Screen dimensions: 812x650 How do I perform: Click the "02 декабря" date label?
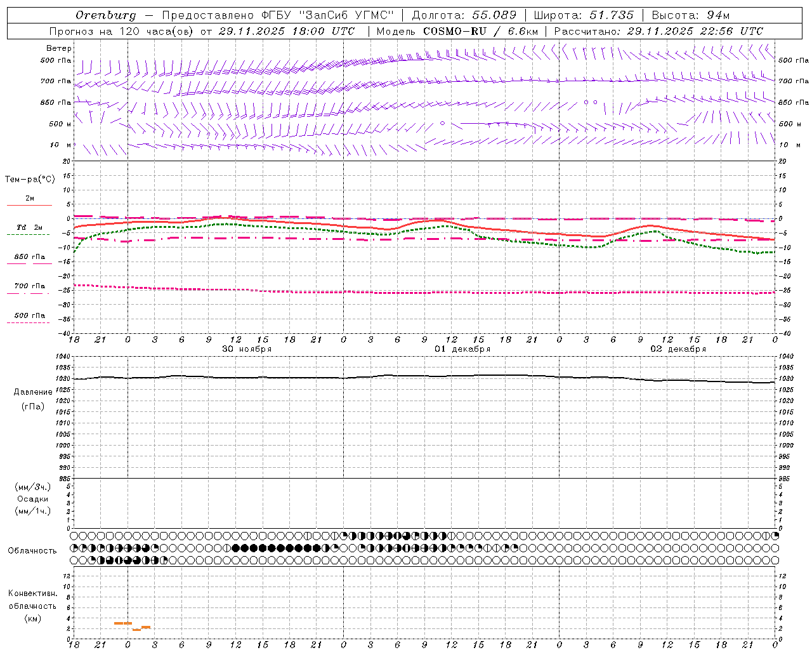[x=678, y=349]
